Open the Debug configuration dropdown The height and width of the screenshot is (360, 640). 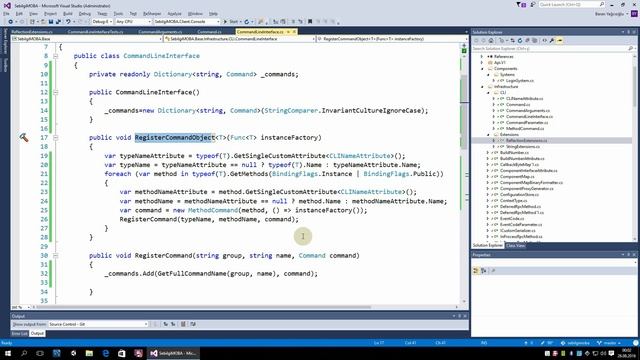(102, 22)
